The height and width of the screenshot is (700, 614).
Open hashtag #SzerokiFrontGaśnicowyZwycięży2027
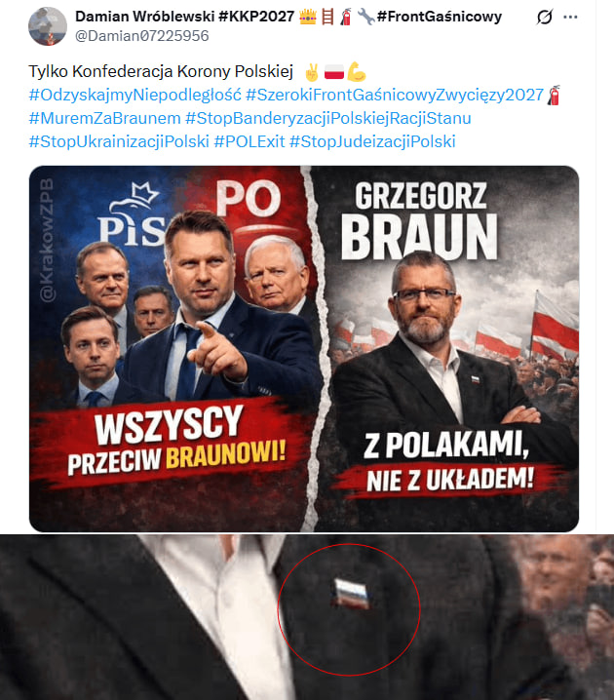coord(395,96)
